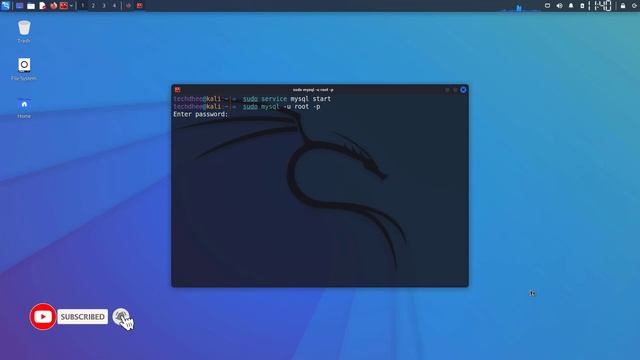Click the "sudo mysql -u root -p" command line
The height and width of the screenshot is (360, 640).
tap(282, 107)
